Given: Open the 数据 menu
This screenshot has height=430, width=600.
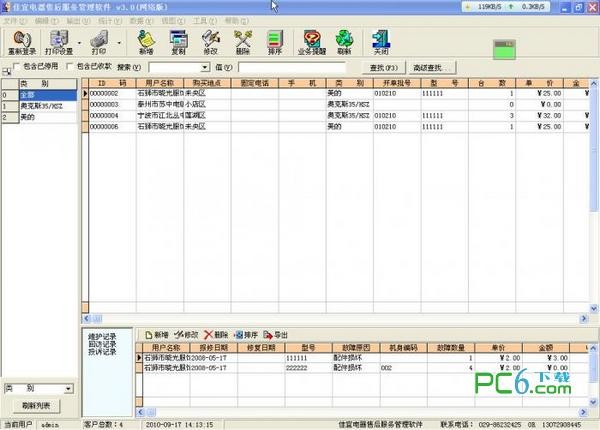Looking at the screenshot, I should tap(141, 21).
